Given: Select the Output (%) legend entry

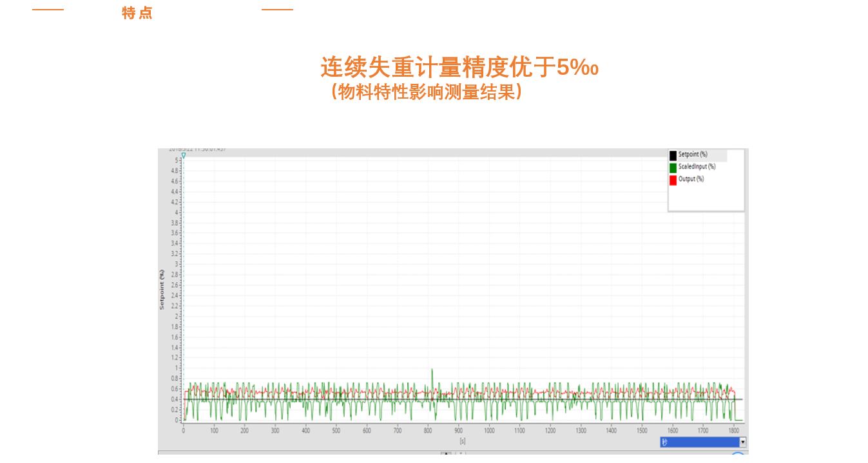Looking at the screenshot, I should point(691,179).
